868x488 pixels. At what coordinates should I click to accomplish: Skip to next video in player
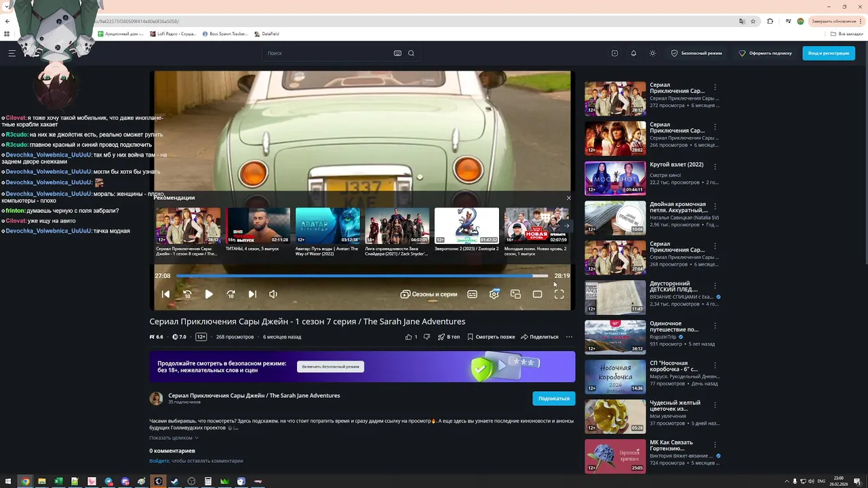click(252, 294)
